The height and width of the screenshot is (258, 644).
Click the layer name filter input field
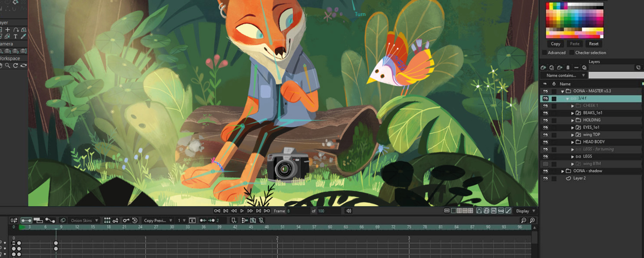pyautogui.click(x=616, y=75)
